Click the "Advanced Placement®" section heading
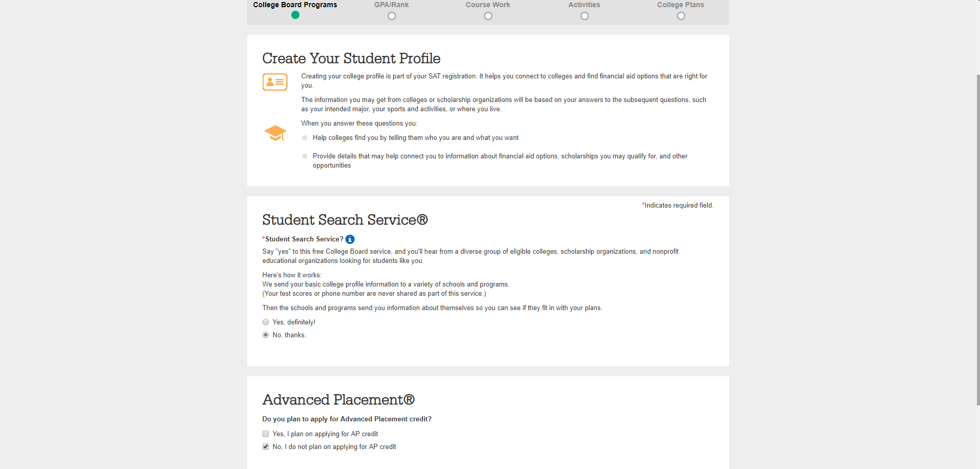This screenshot has width=980, height=469. click(338, 400)
